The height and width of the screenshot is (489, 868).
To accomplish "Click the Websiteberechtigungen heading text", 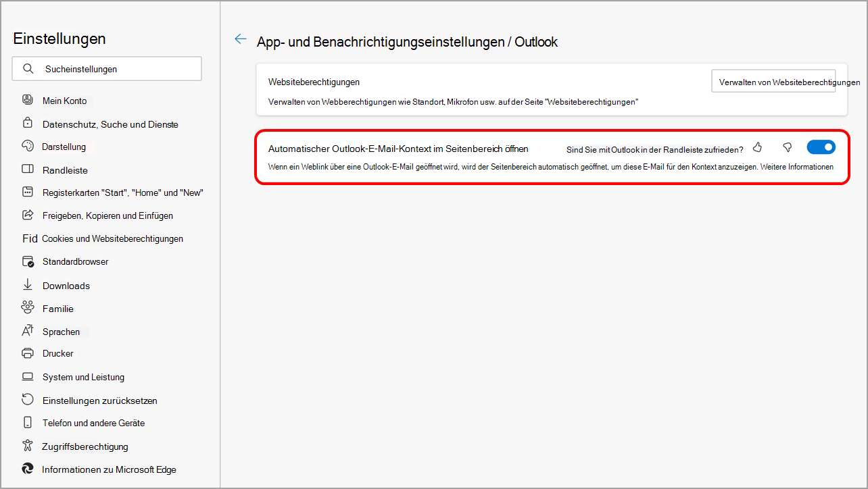I will pyautogui.click(x=314, y=82).
